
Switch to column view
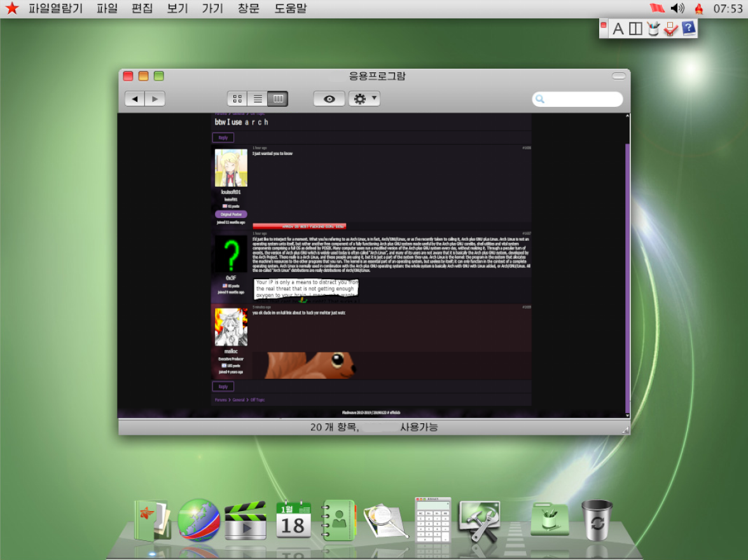[x=277, y=99]
